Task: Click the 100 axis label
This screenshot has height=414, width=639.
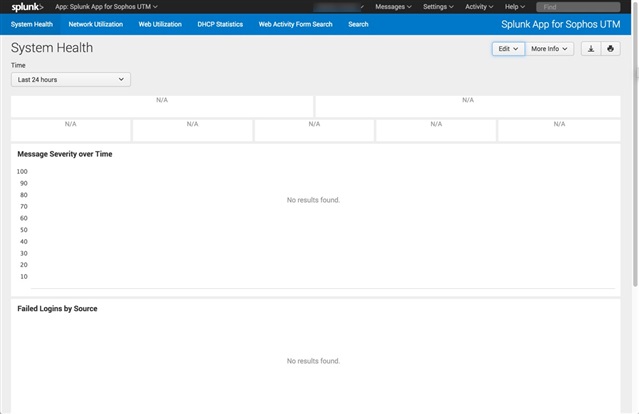Action: (x=22, y=172)
